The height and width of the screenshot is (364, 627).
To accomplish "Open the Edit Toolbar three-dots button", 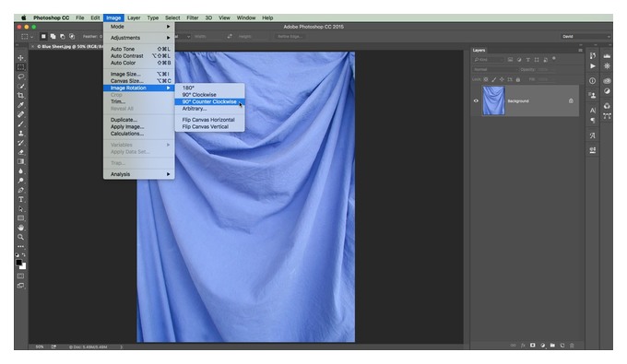I will click(21, 247).
